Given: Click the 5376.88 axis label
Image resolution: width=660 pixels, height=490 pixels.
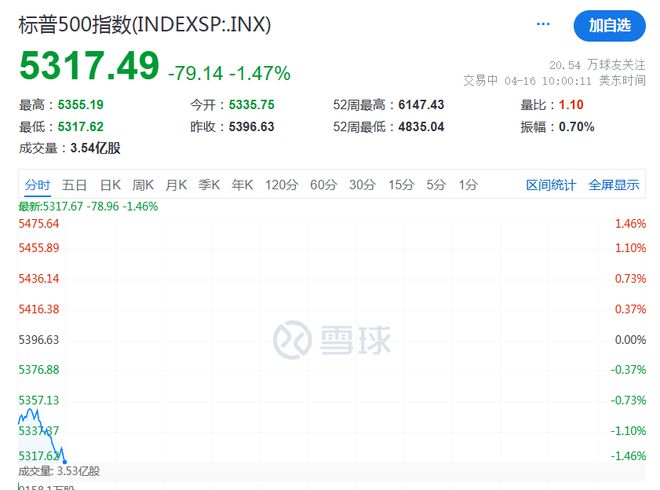Looking at the screenshot, I should click(39, 370).
